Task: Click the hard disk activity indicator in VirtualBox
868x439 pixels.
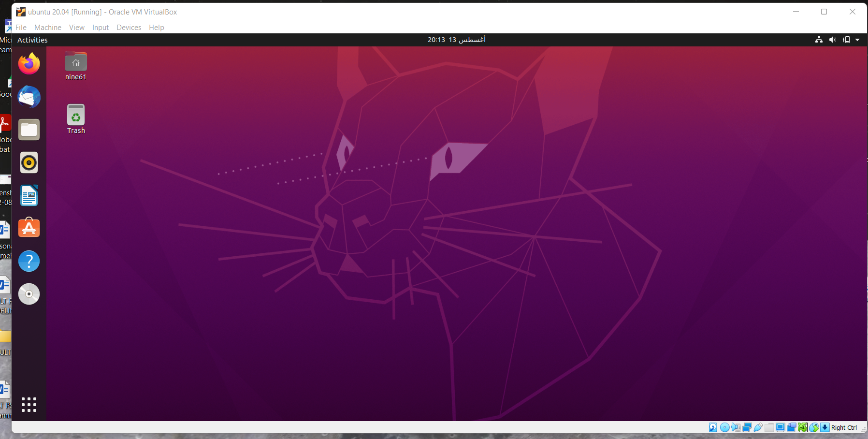Action: point(713,427)
